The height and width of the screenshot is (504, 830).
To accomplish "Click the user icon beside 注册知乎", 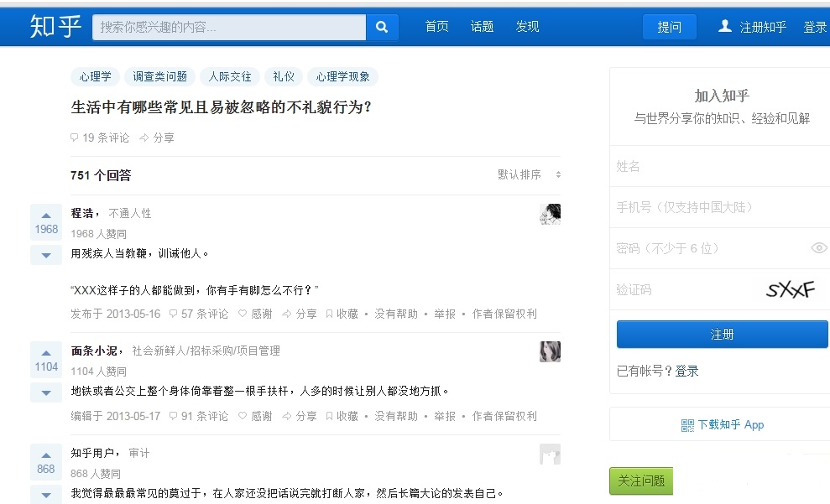I will (724, 26).
